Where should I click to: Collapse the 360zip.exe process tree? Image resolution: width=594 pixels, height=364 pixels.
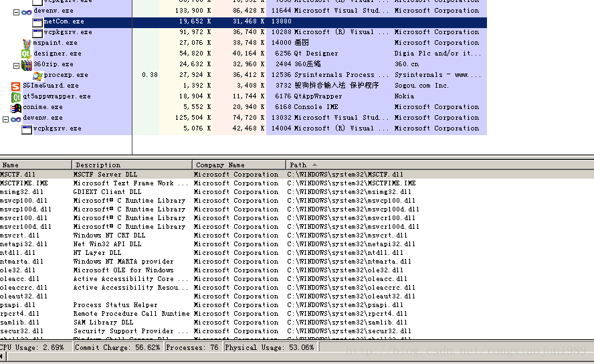tap(16, 66)
